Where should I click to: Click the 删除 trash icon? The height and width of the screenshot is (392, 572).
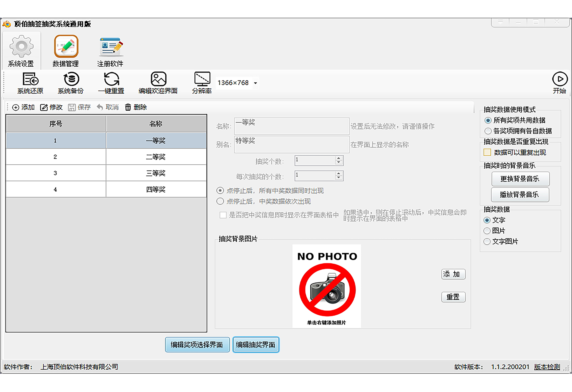point(128,107)
